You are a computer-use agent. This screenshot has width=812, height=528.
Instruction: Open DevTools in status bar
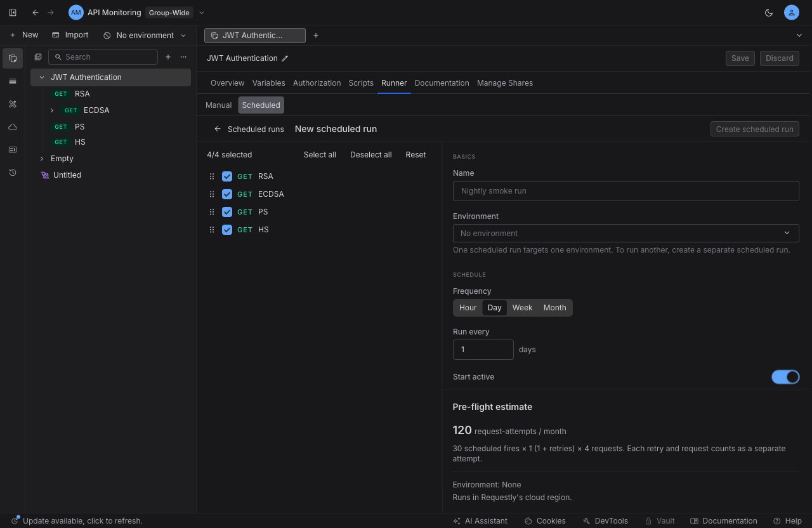pyautogui.click(x=605, y=520)
